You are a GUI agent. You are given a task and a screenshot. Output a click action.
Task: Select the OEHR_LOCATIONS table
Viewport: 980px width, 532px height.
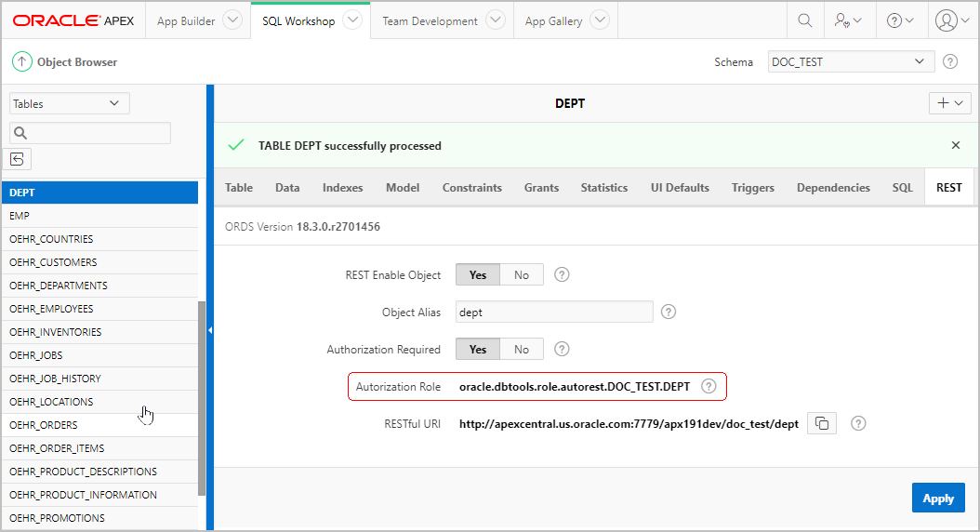click(100, 402)
